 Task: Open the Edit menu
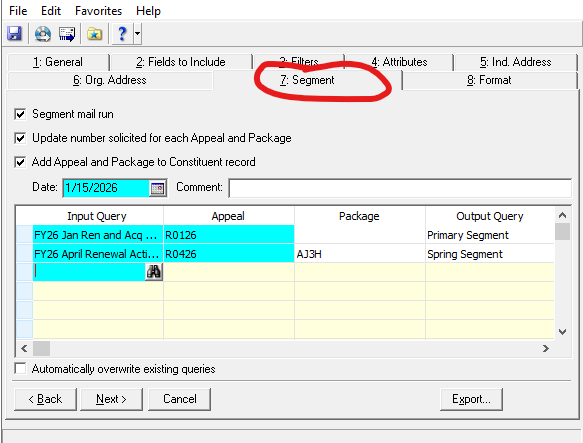(51, 11)
